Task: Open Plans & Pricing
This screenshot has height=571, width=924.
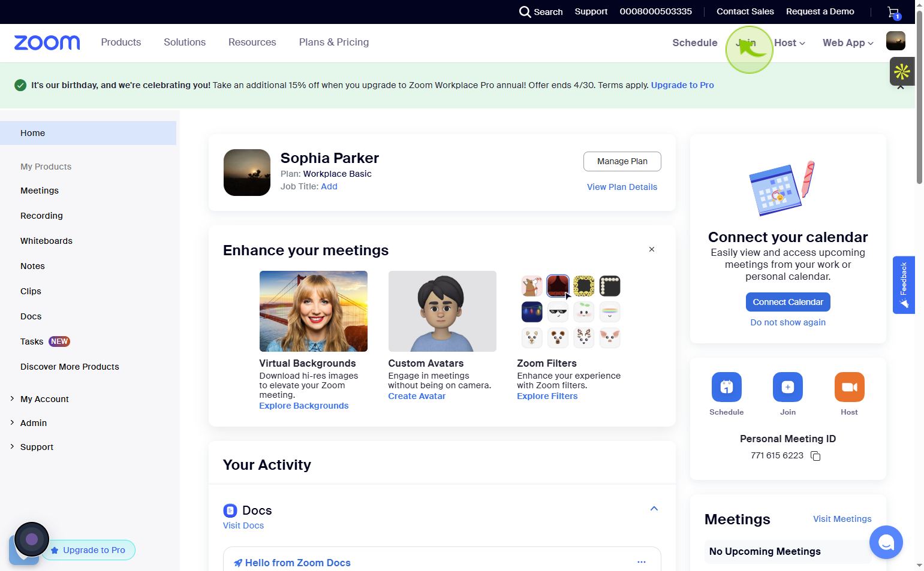Action: [x=334, y=42]
